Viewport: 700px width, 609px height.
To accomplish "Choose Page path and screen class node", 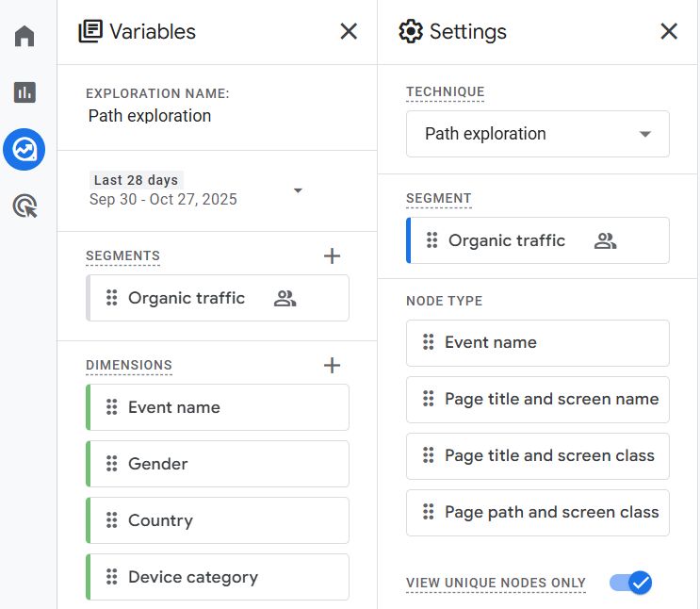I will pyautogui.click(x=537, y=513).
